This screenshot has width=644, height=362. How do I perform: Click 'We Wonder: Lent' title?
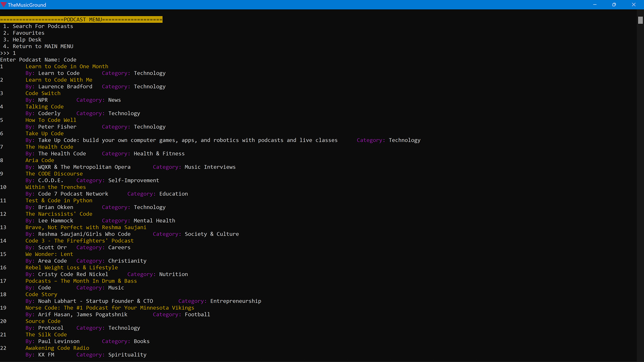(49, 254)
